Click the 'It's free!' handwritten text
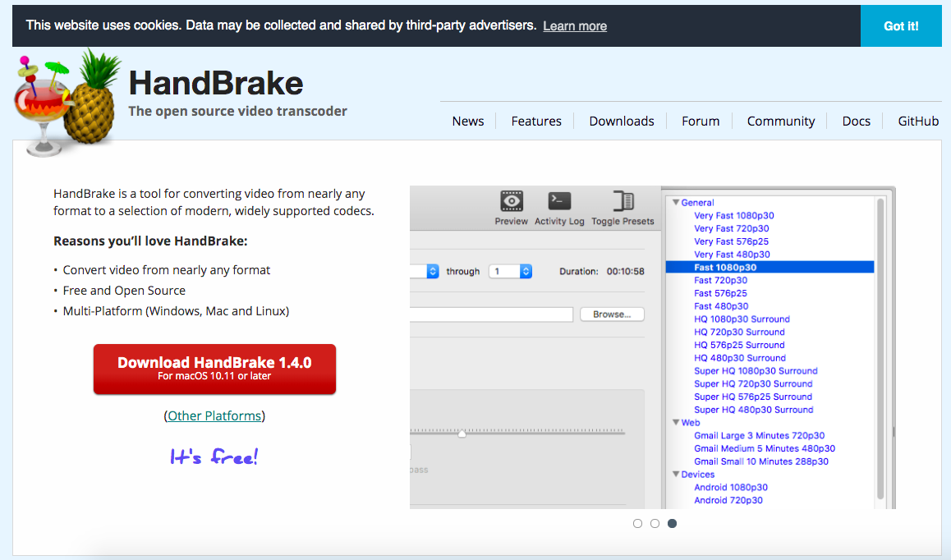 click(214, 457)
